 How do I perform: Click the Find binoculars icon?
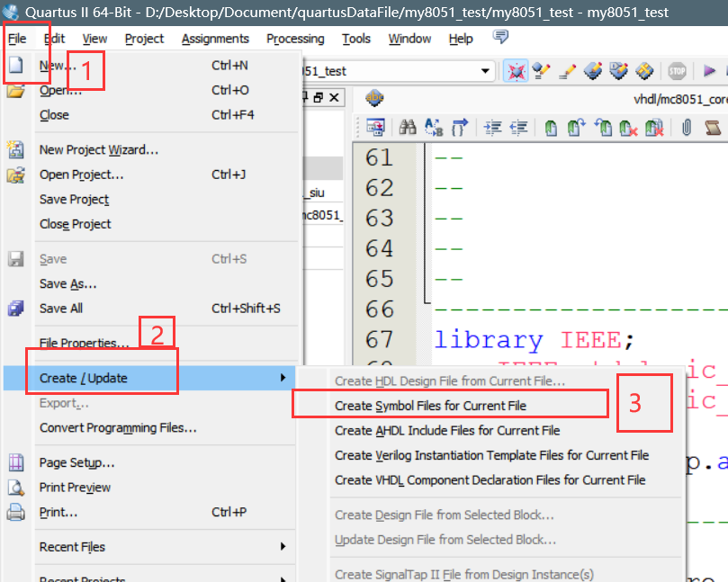tap(408, 127)
